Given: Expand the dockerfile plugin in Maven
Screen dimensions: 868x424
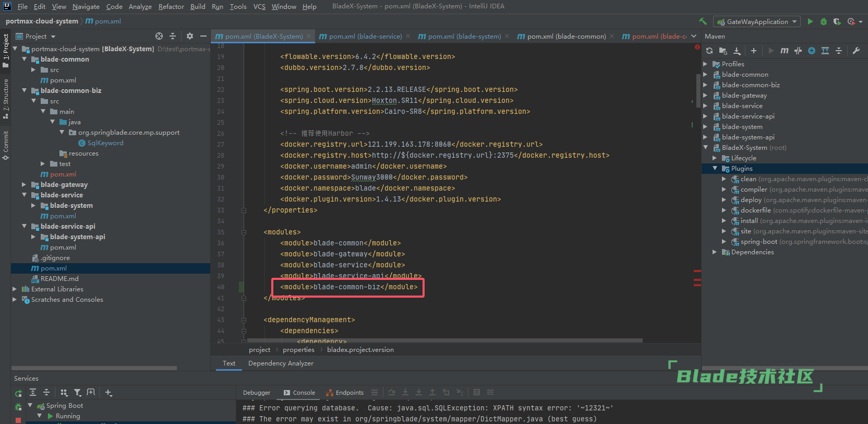Looking at the screenshot, I should pos(724,210).
